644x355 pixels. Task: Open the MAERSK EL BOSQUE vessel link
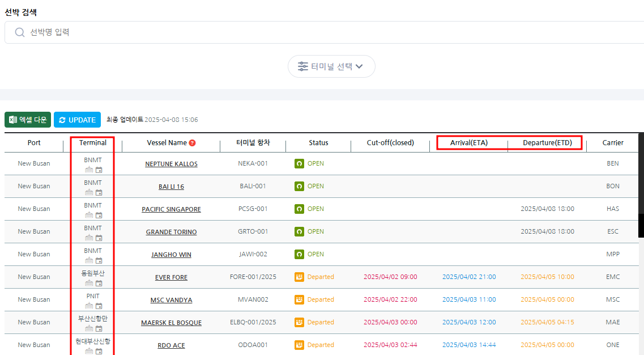click(x=171, y=323)
